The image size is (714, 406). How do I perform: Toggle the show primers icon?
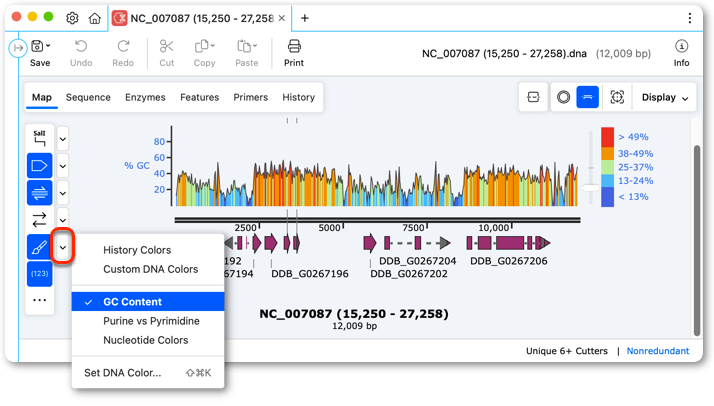pyautogui.click(x=40, y=193)
